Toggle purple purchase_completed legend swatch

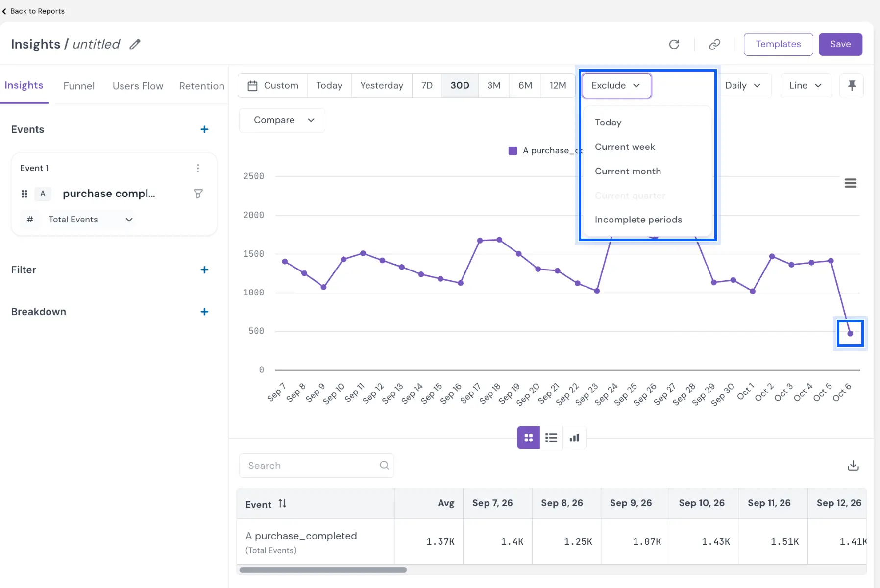(513, 151)
